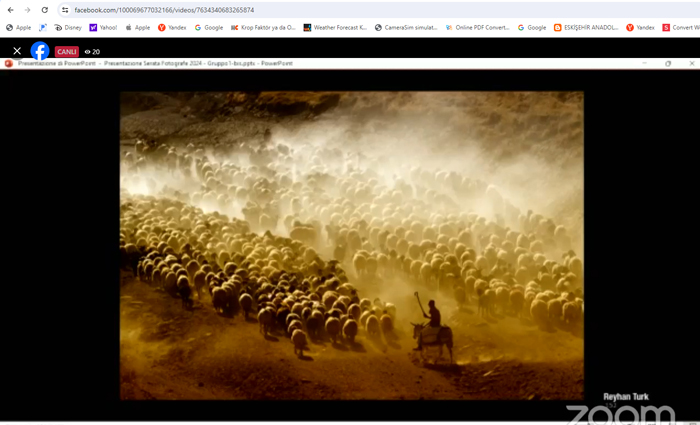Open the CameraSim simulator bookmark
The width and height of the screenshot is (700, 425).
[407, 28]
